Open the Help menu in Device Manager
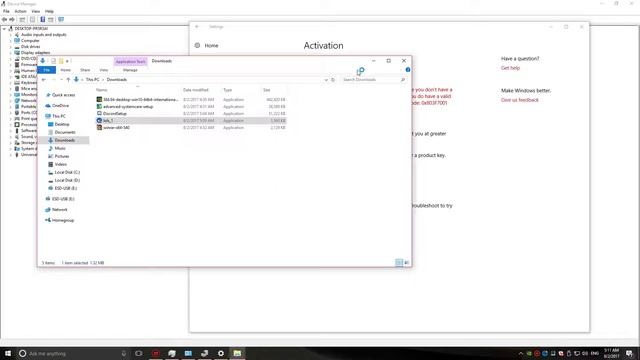The image size is (640, 360). click(x=49, y=11)
